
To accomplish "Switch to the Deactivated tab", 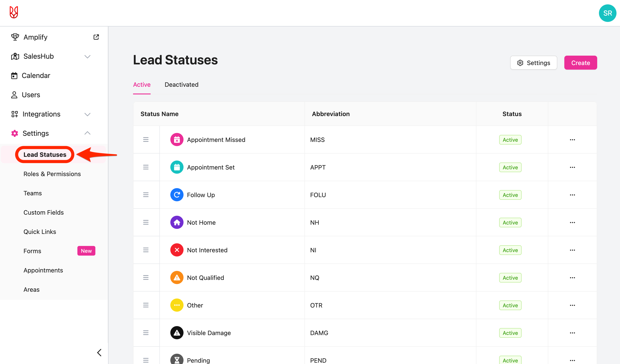I will [181, 85].
